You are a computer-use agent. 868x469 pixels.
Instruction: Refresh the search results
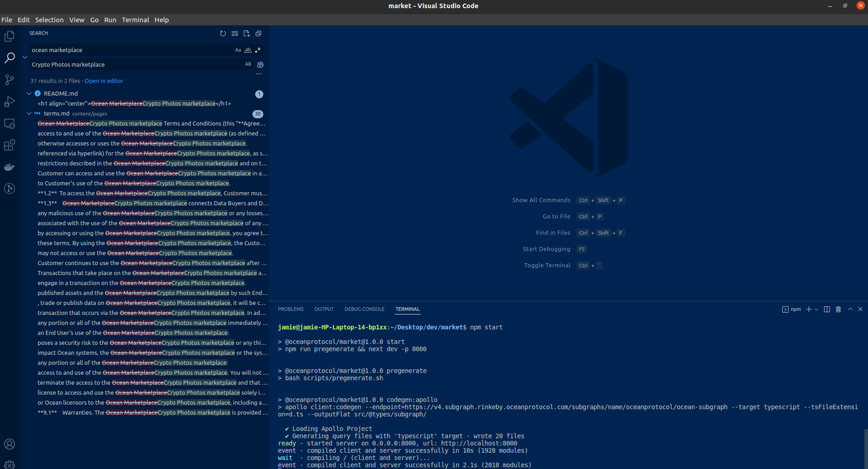(223, 34)
